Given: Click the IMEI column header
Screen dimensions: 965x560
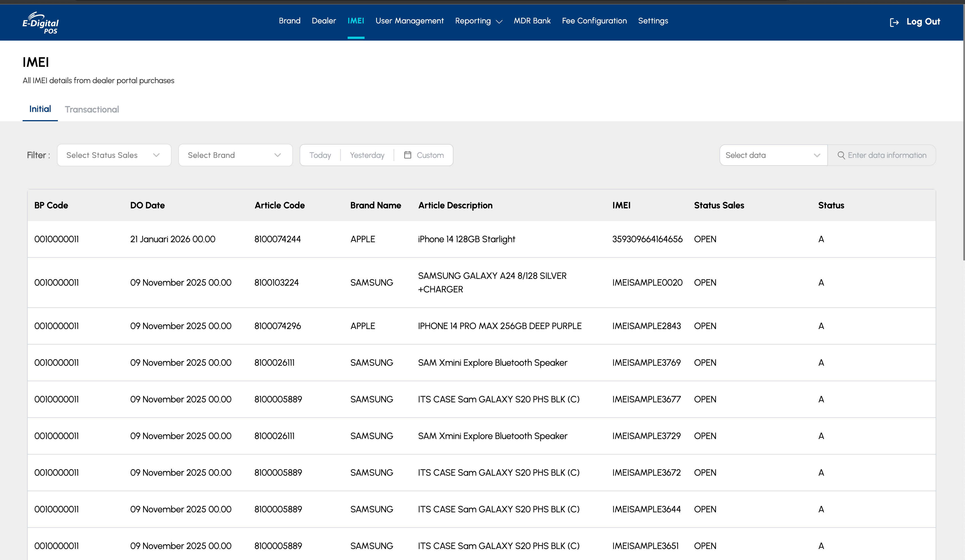Looking at the screenshot, I should [x=621, y=205].
